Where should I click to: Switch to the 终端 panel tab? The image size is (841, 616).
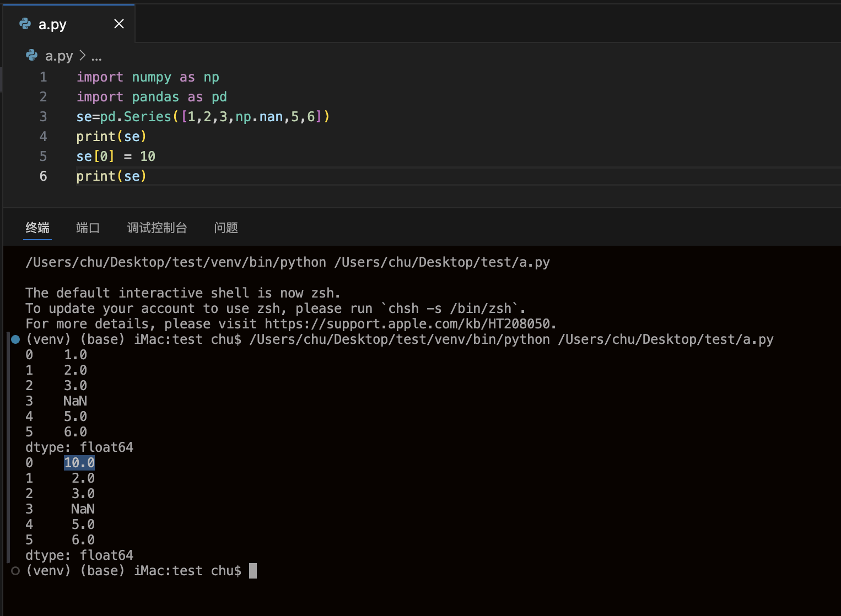[x=37, y=228]
